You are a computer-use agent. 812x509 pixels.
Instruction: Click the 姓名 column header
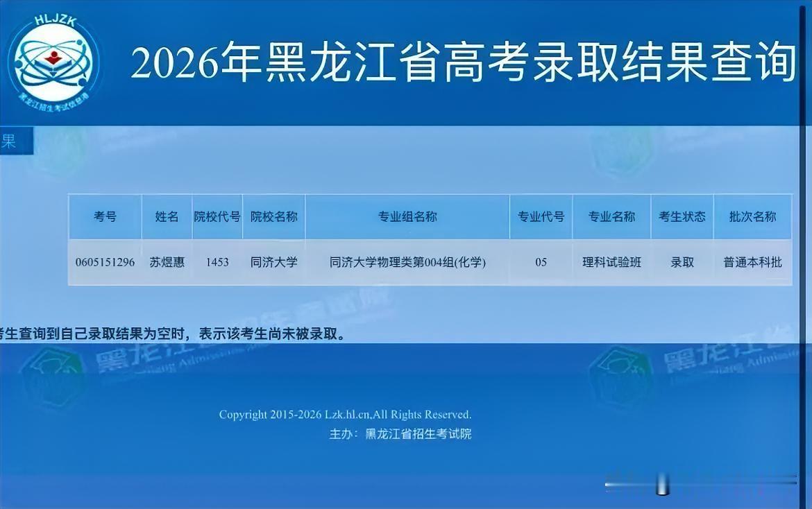(x=167, y=217)
